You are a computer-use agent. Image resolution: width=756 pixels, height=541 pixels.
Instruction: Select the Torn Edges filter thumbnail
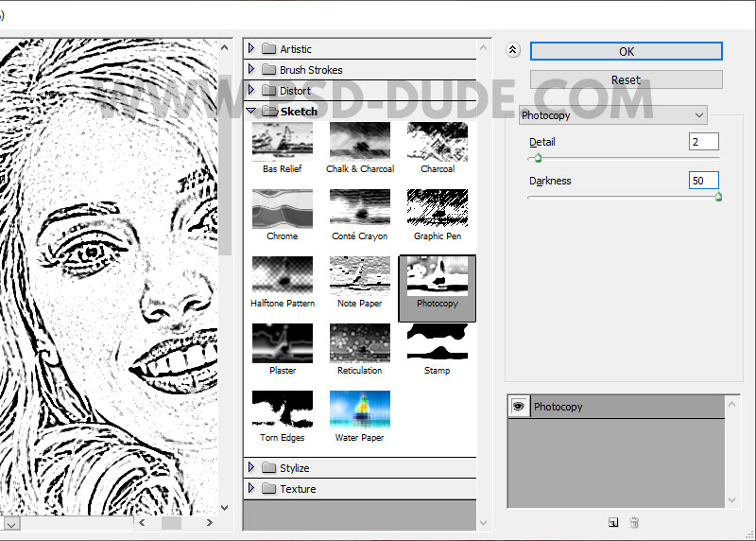pyautogui.click(x=282, y=410)
